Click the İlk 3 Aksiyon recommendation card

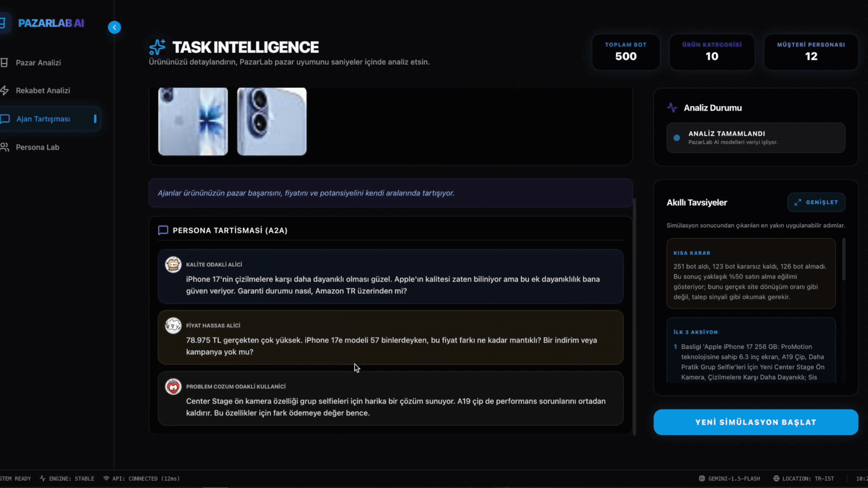tap(751, 350)
